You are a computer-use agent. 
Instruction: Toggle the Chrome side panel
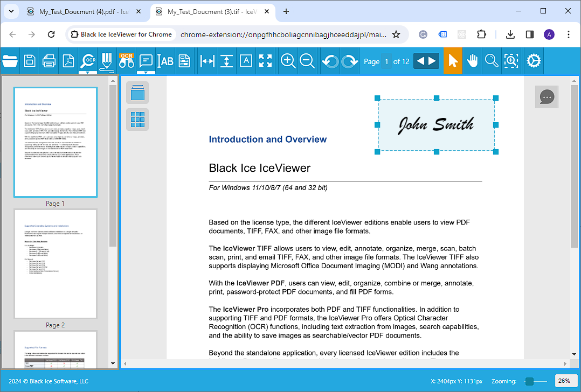pyautogui.click(x=530, y=34)
